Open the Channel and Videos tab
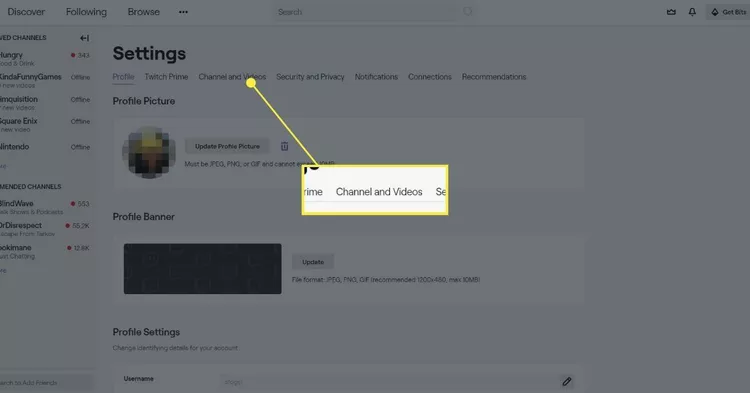Image resolution: width=750 pixels, height=393 pixels. pos(232,77)
